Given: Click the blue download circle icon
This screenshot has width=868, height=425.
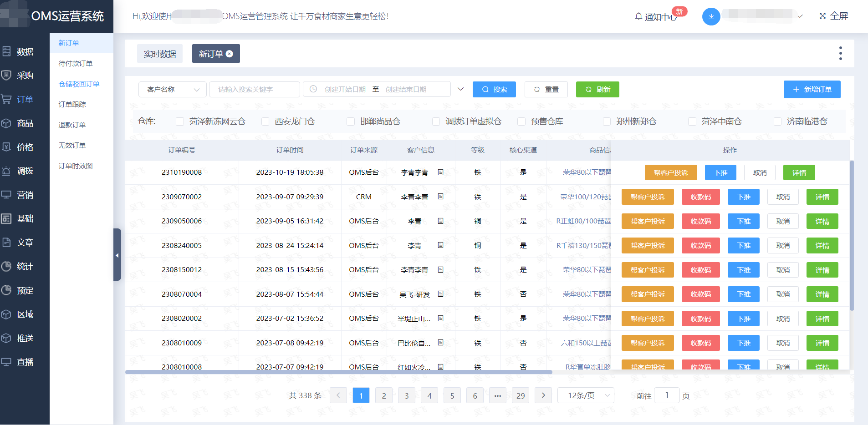Looking at the screenshot, I should 711,16.
